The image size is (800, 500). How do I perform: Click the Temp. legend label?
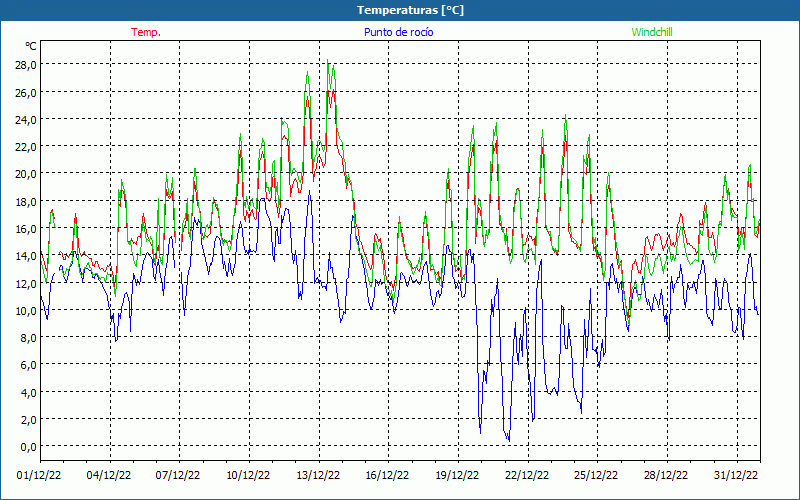[x=146, y=32]
